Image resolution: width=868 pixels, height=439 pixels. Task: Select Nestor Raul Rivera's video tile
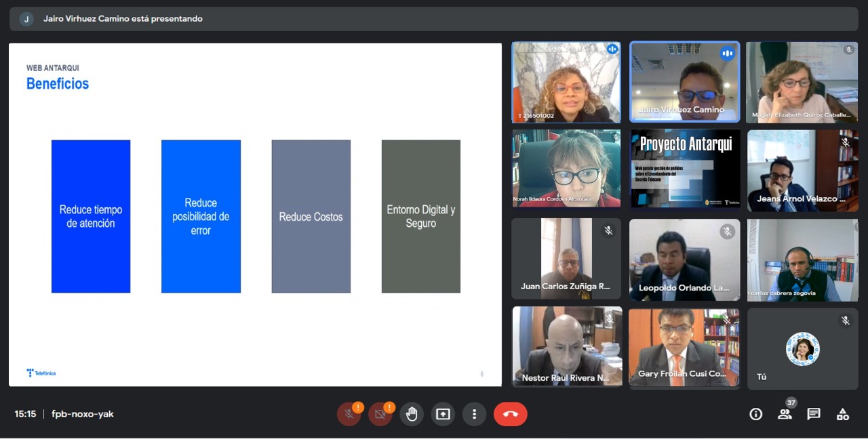pyautogui.click(x=567, y=346)
